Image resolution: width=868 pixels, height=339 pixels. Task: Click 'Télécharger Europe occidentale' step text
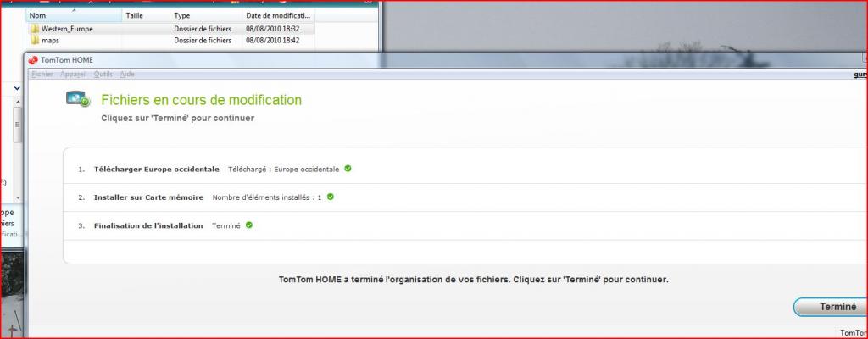(157, 169)
